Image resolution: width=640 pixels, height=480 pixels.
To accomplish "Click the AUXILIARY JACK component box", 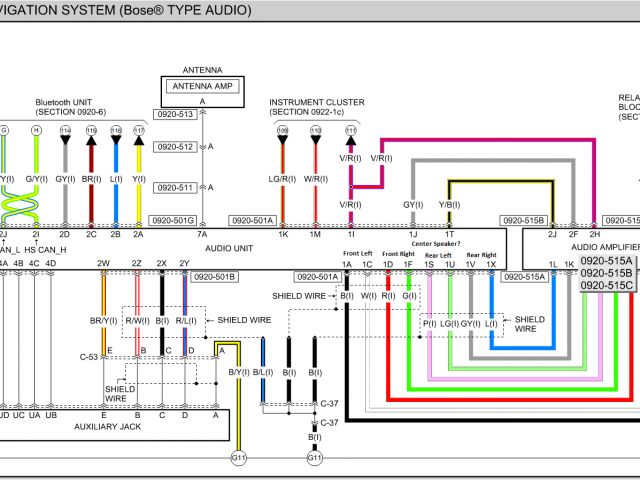I will click(115, 425).
